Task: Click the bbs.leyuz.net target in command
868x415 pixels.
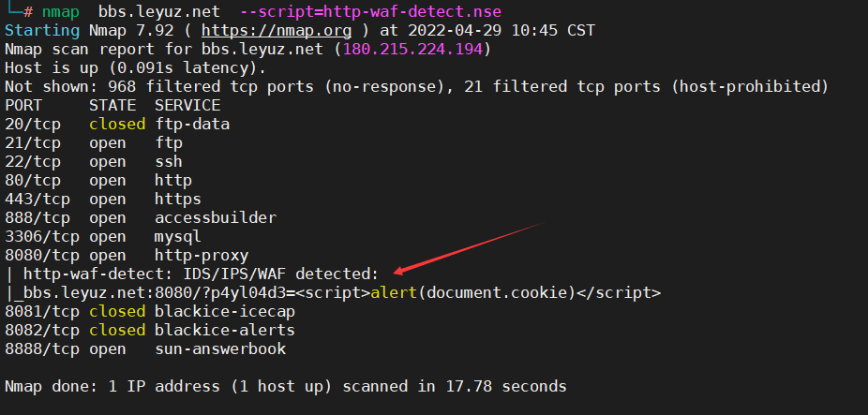Action: point(158,11)
